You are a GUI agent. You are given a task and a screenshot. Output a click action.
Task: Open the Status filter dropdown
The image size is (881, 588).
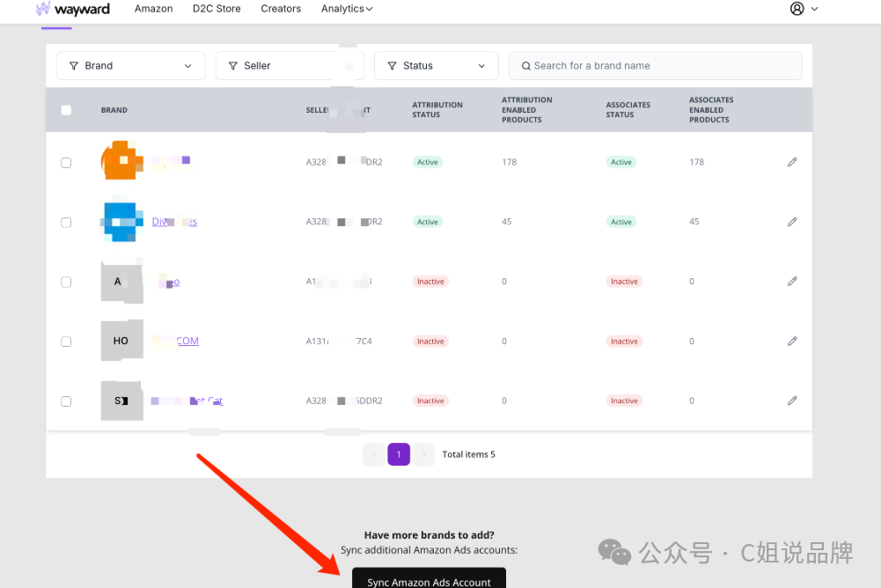436,66
